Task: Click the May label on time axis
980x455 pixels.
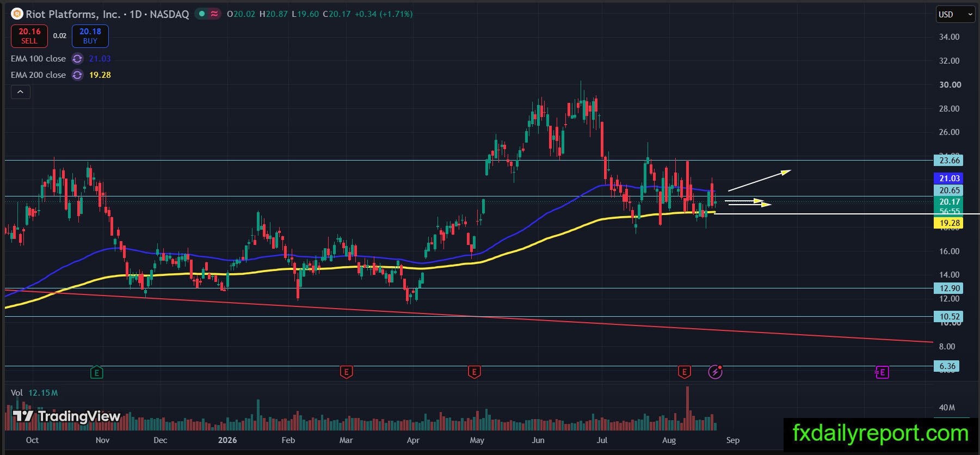Action: tap(477, 440)
